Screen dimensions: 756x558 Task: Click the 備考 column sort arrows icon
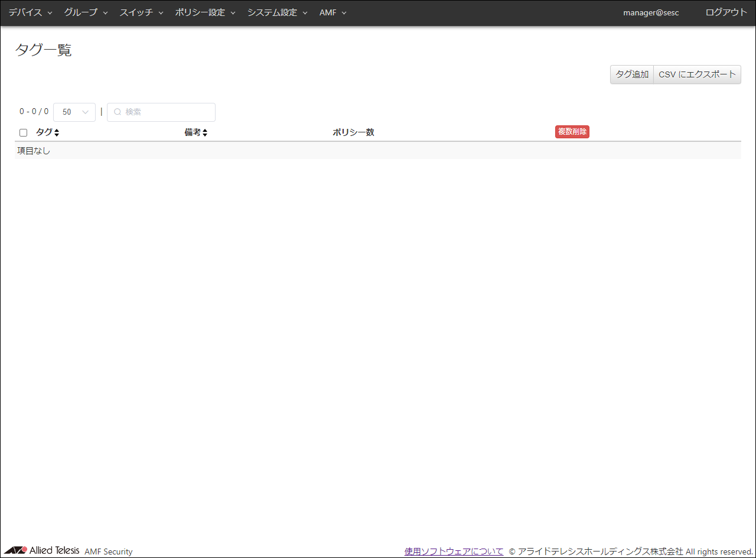coord(205,133)
